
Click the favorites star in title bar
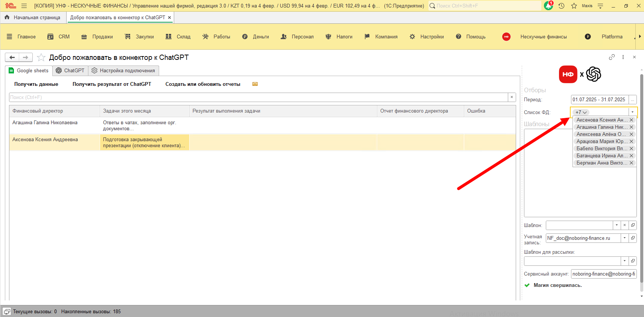(574, 6)
